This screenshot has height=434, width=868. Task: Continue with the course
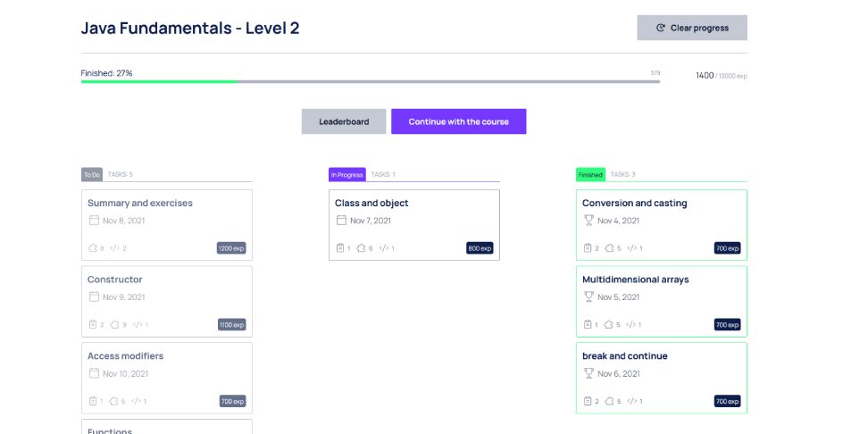tap(458, 121)
